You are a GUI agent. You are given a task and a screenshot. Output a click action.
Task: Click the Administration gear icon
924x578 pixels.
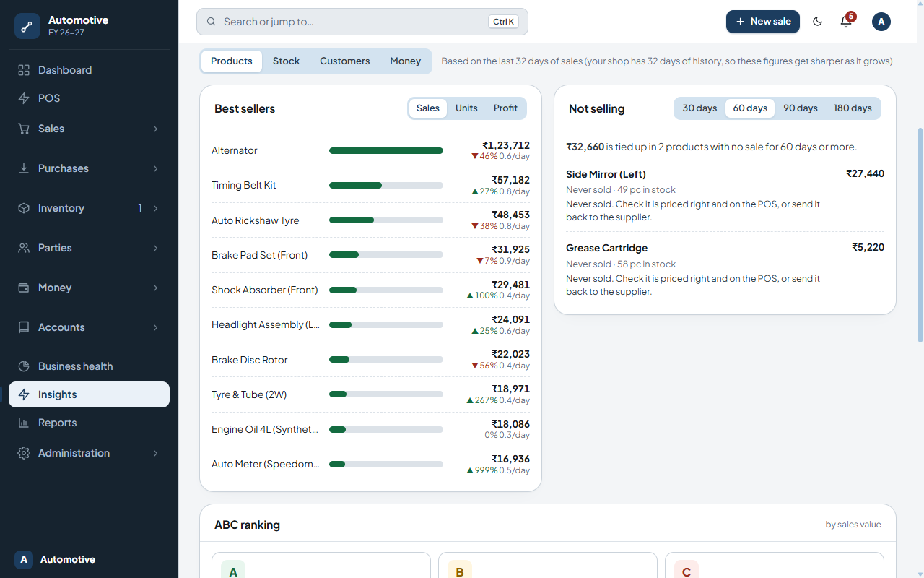tap(24, 453)
